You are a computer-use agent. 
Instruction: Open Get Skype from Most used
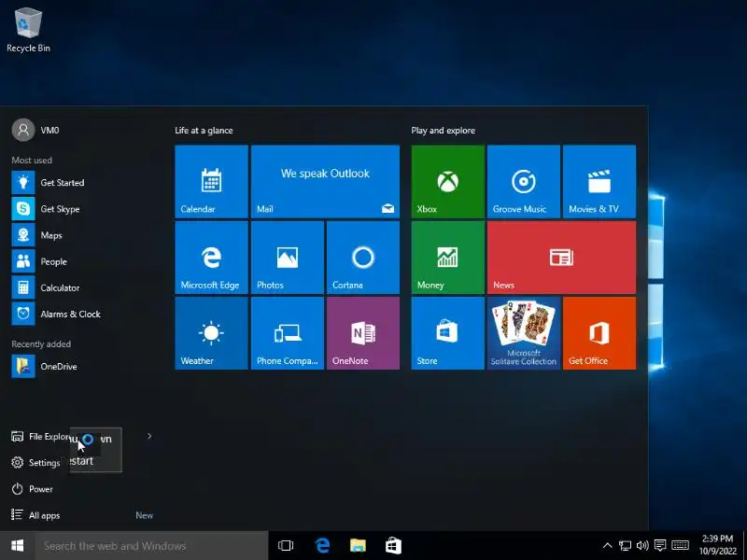click(82, 208)
